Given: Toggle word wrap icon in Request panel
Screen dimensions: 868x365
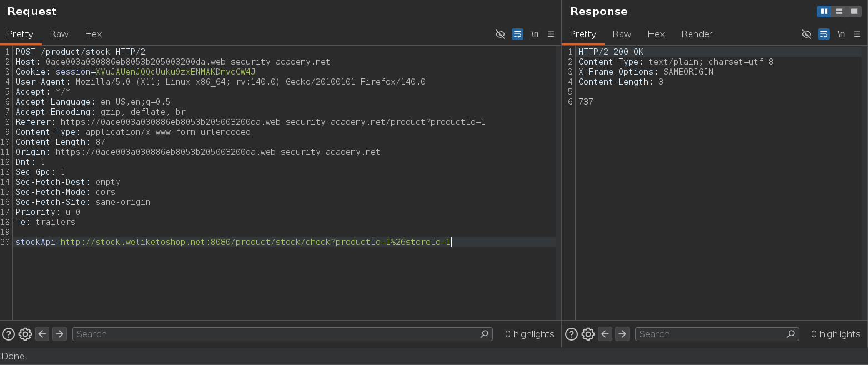Looking at the screenshot, I should 517,34.
